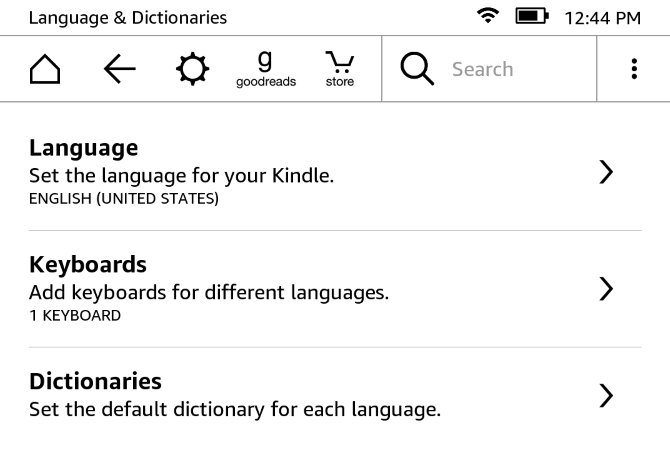Expand the Keyboards chevron arrow
This screenshot has height=452, width=670.
point(605,289)
